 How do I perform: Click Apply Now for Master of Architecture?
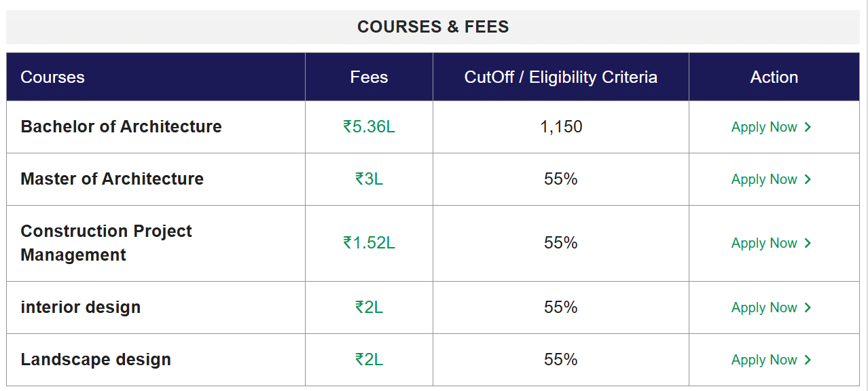[x=771, y=179]
